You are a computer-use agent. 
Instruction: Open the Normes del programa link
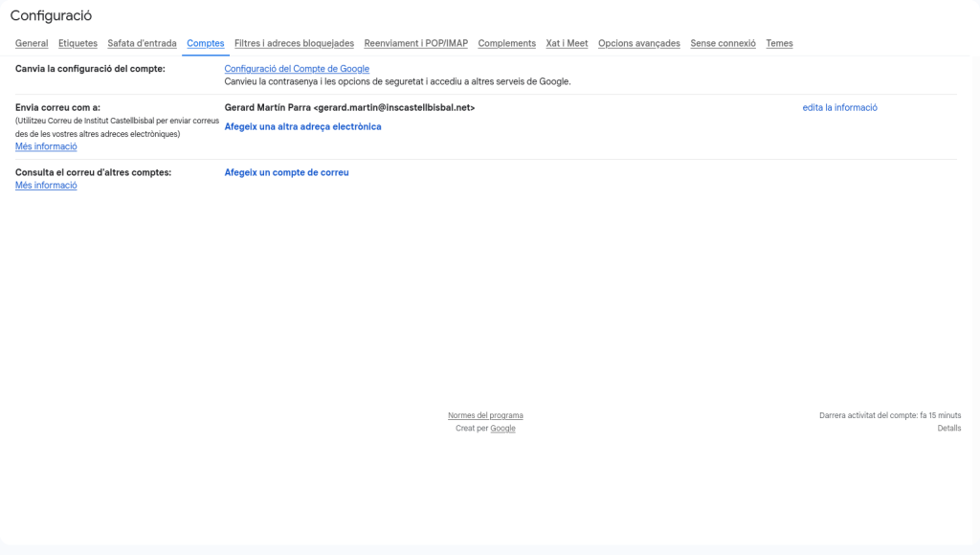485,415
